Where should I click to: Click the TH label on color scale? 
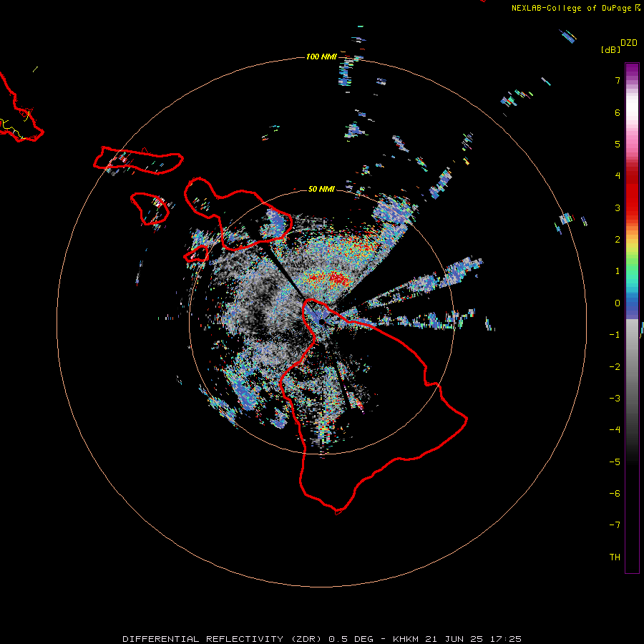click(x=615, y=557)
